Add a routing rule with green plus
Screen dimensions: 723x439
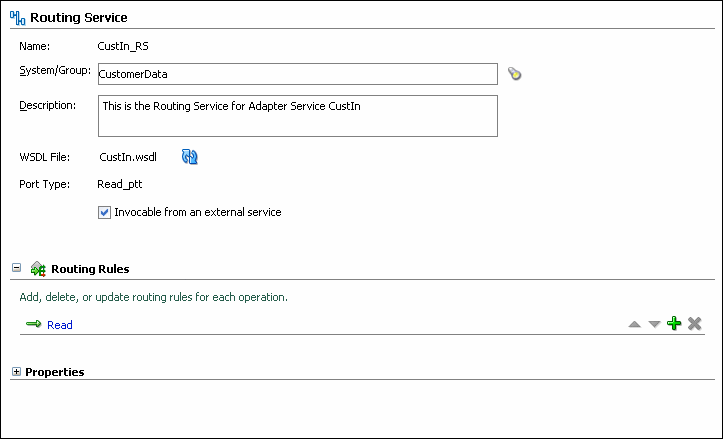[674, 323]
